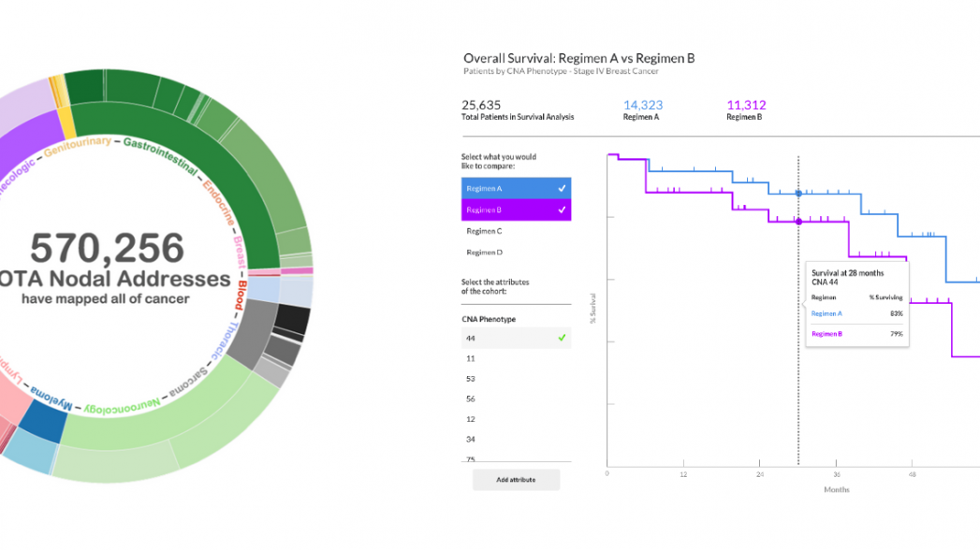The width and height of the screenshot is (980, 550).
Task: Click the Gastrointestinal label on sunburst
Action: (160, 155)
